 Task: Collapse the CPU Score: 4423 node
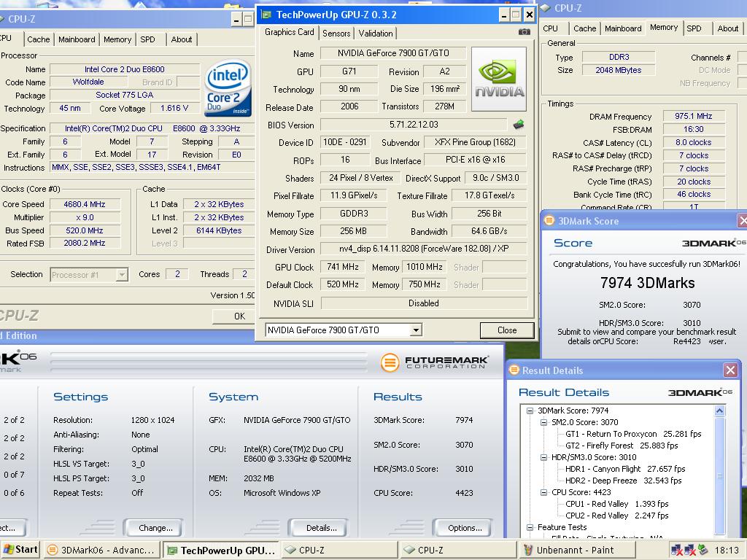543,492
